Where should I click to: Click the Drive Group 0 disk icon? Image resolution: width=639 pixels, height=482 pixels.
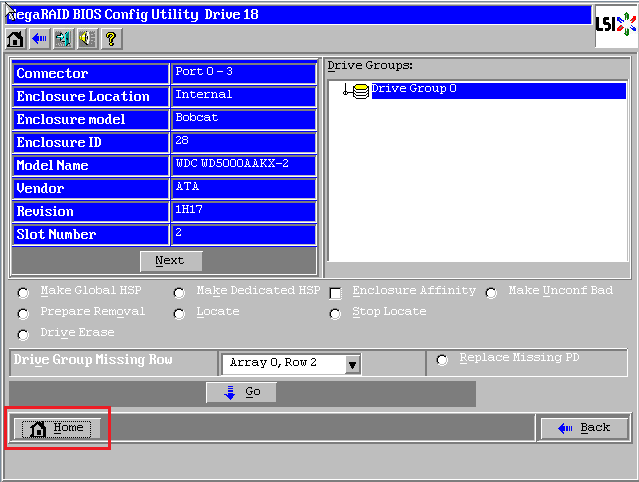coord(360,91)
